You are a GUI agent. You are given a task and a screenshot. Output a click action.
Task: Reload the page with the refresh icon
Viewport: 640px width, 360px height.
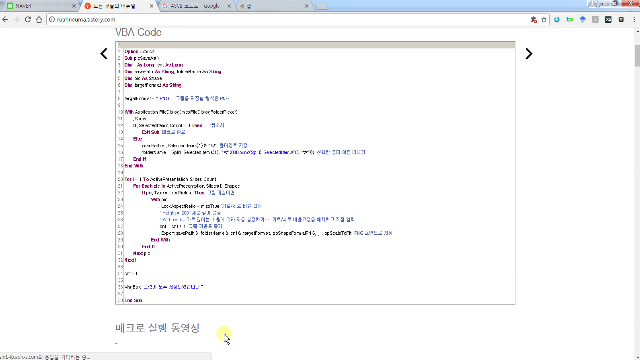coord(28,20)
